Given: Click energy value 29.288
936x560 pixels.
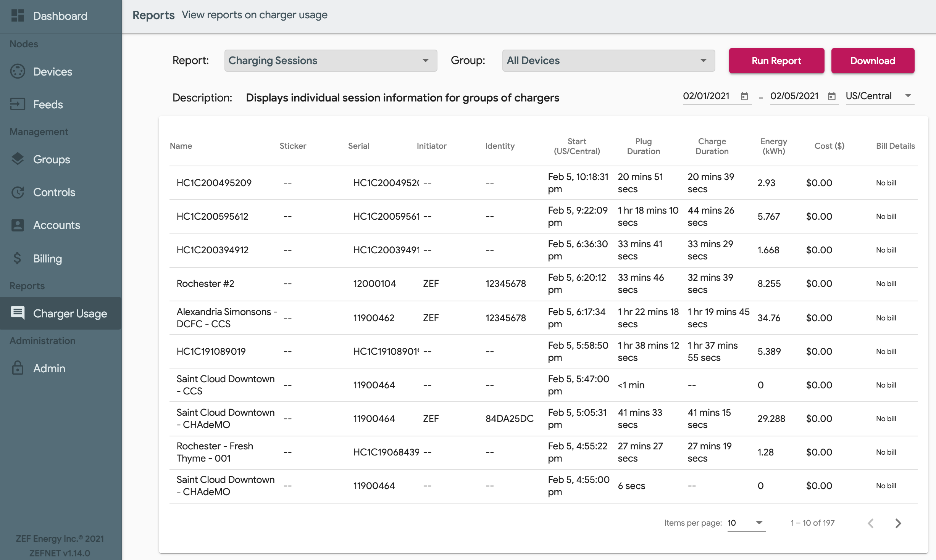Looking at the screenshot, I should (771, 418).
